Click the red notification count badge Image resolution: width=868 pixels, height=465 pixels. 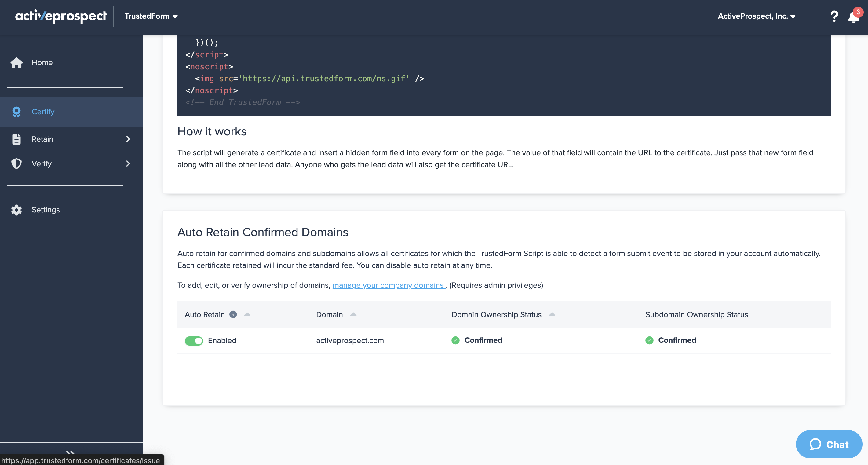coord(858,12)
